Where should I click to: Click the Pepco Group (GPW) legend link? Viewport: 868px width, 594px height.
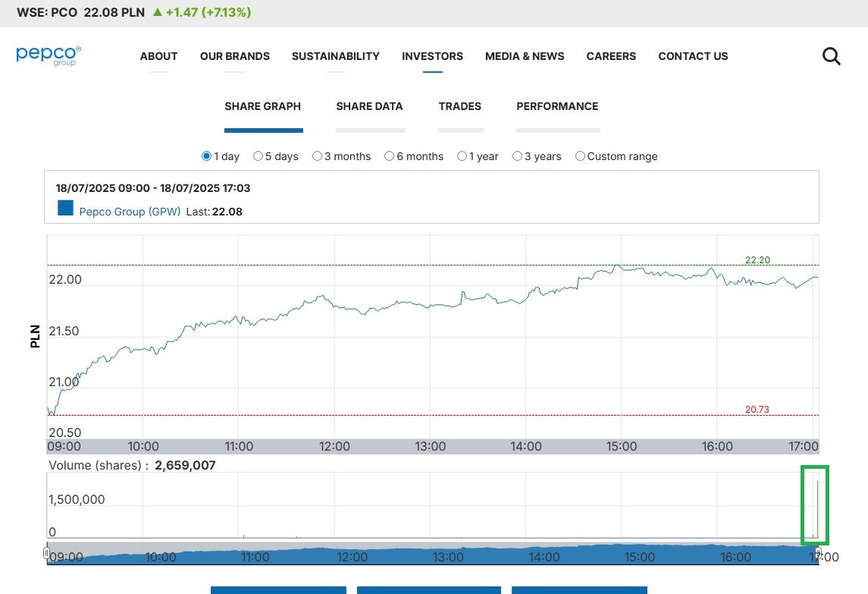pyautogui.click(x=130, y=212)
